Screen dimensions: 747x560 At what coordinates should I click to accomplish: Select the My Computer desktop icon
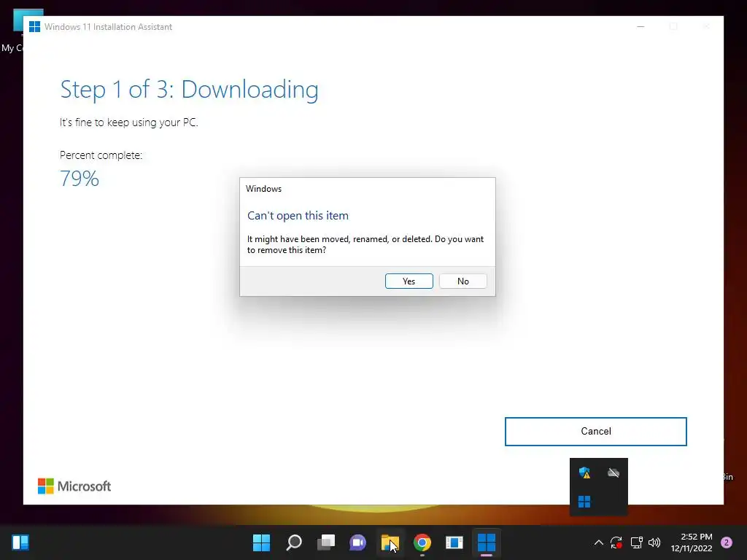click(12, 31)
